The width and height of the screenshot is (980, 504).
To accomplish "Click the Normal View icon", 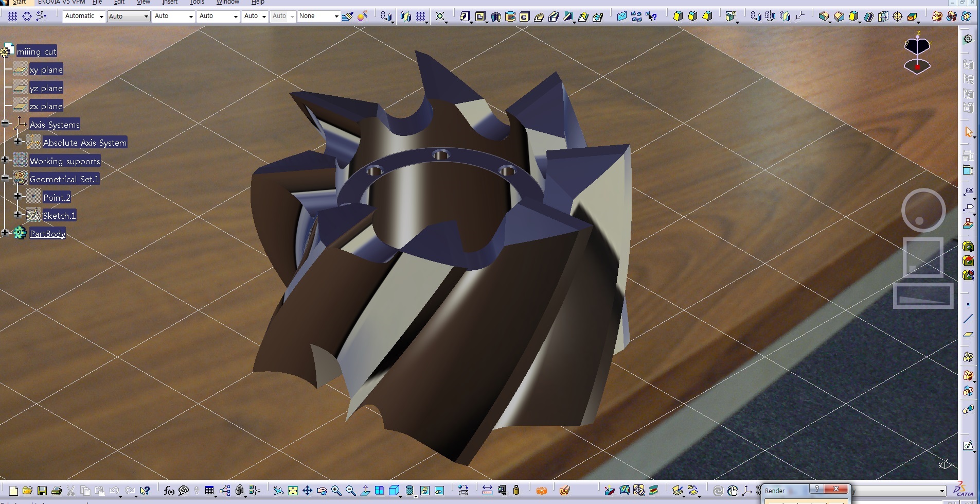I will click(365, 491).
